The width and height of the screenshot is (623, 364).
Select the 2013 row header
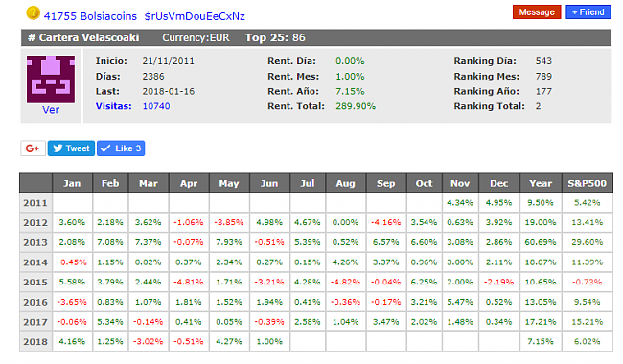35,242
